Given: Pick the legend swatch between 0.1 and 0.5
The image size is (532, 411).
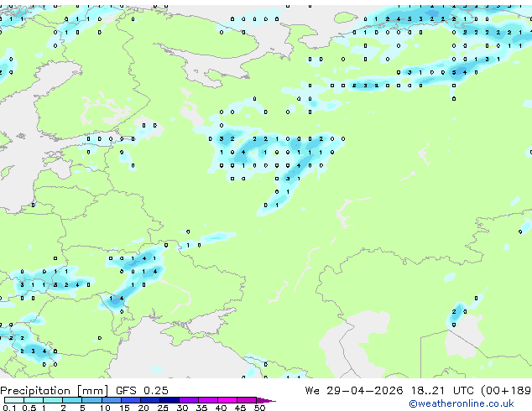Looking at the screenshot, I should tap(14, 400).
